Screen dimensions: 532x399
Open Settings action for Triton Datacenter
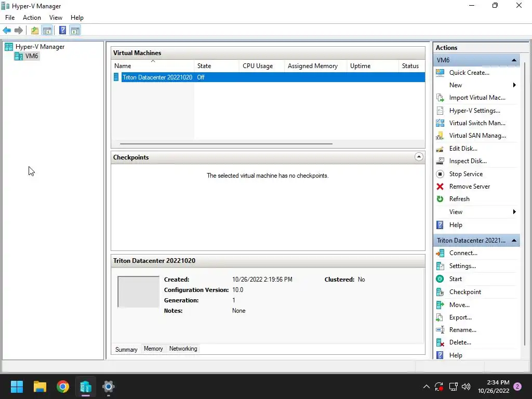[x=462, y=266]
